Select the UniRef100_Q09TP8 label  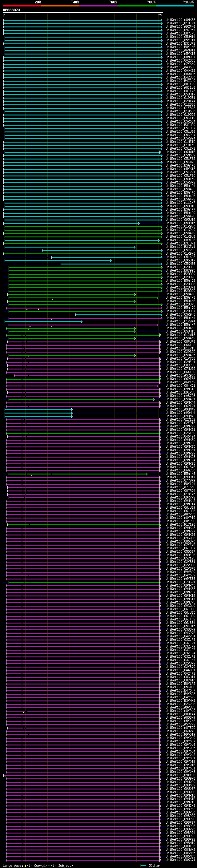pos(180,240)
